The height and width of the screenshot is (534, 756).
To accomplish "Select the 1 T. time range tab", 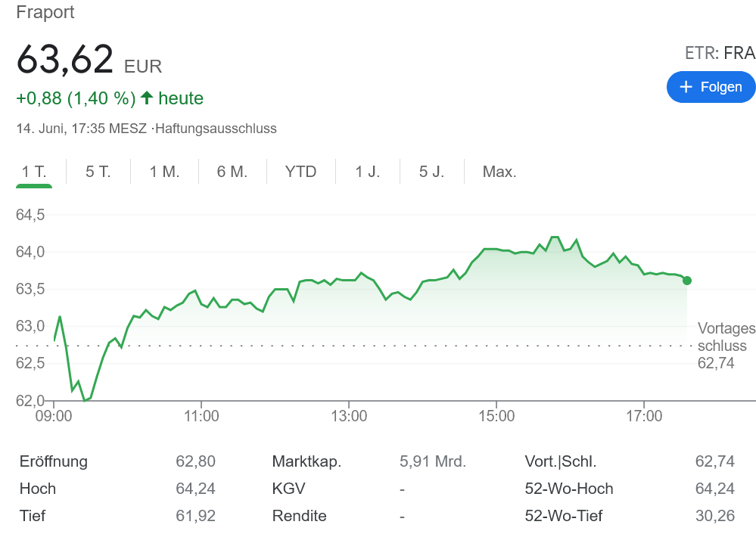I will pos(34,172).
